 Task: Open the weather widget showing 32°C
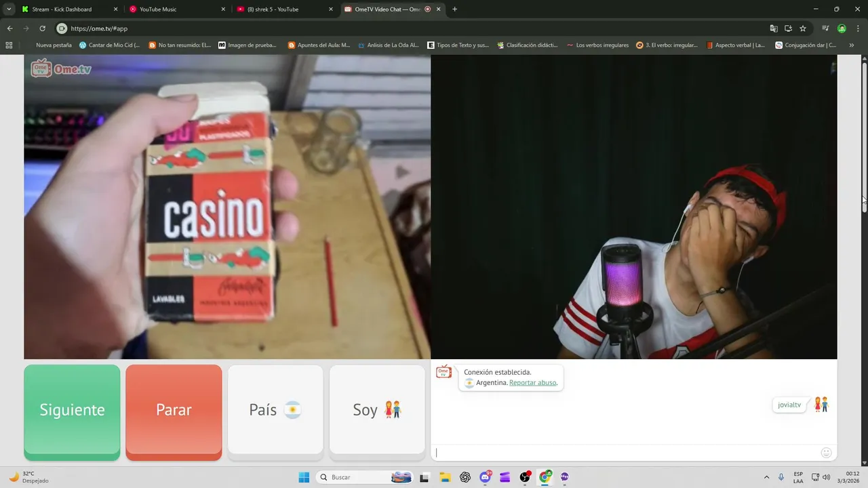[x=28, y=477]
